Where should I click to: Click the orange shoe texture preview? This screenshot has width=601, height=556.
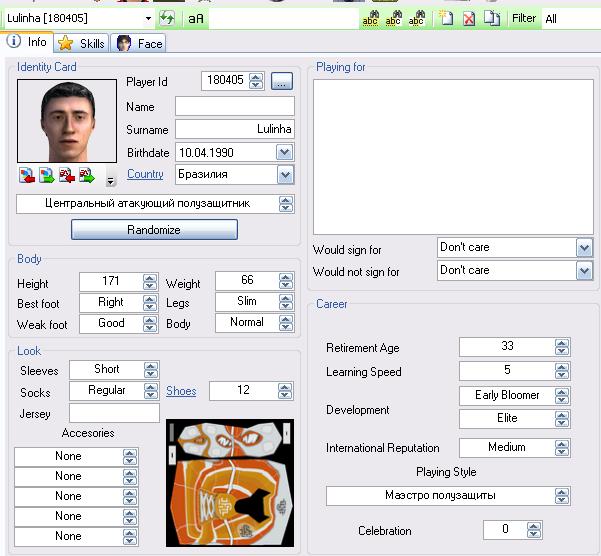[x=230, y=483]
